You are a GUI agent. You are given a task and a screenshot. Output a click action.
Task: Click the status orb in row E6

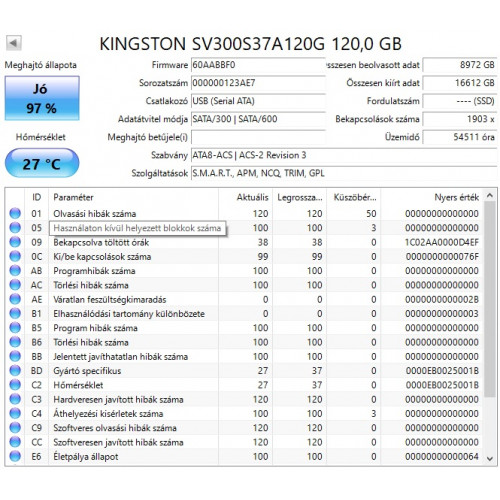click(15, 456)
